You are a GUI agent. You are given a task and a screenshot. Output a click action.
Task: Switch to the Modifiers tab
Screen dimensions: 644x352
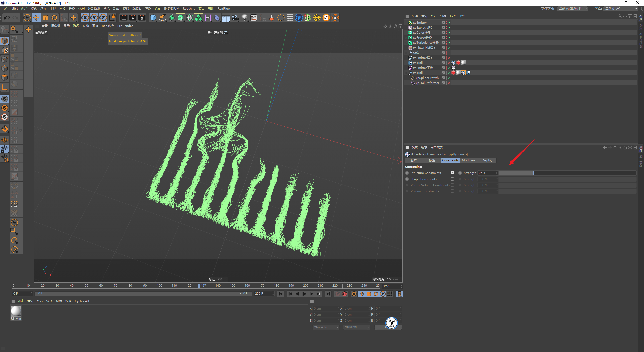[468, 160]
